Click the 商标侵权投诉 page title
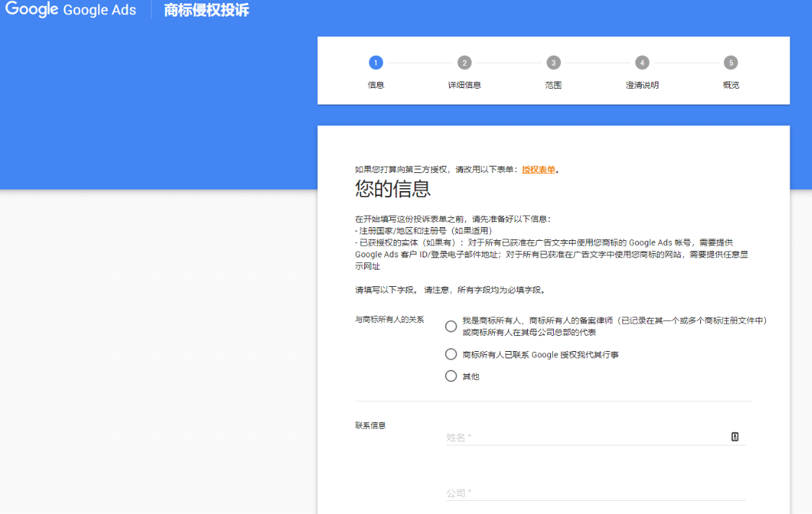 (207, 10)
